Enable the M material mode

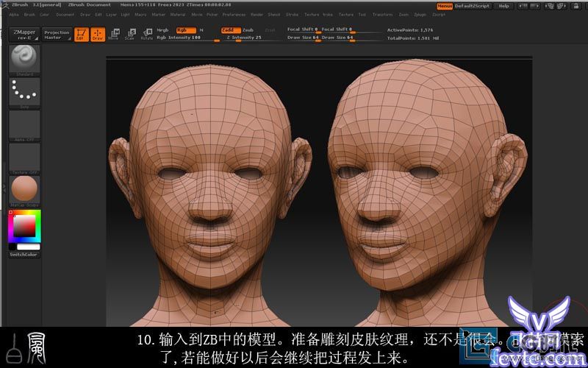coord(201,30)
